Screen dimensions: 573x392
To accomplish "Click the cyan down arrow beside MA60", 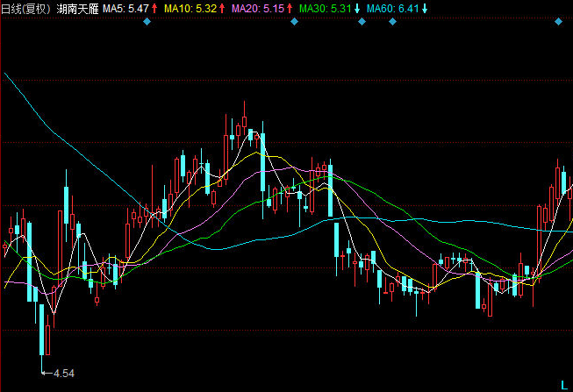I will (x=425, y=9).
